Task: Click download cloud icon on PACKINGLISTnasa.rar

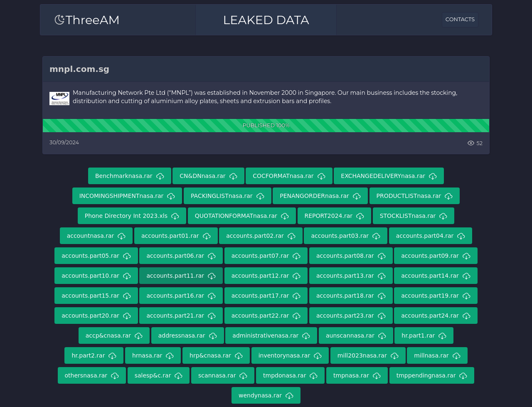Action: pyautogui.click(x=260, y=196)
